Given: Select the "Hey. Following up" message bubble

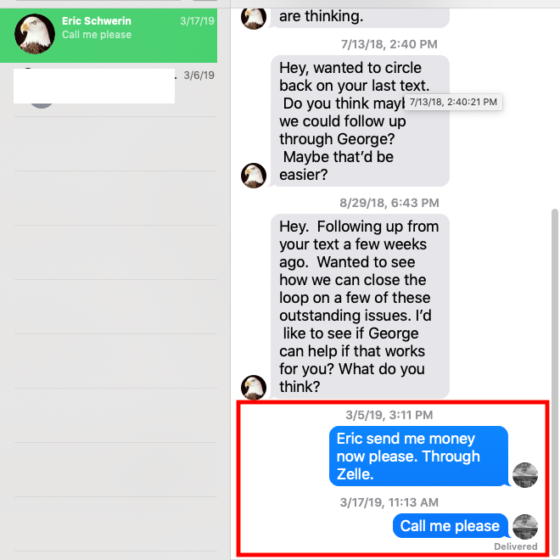Looking at the screenshot, I should [360, 306].
